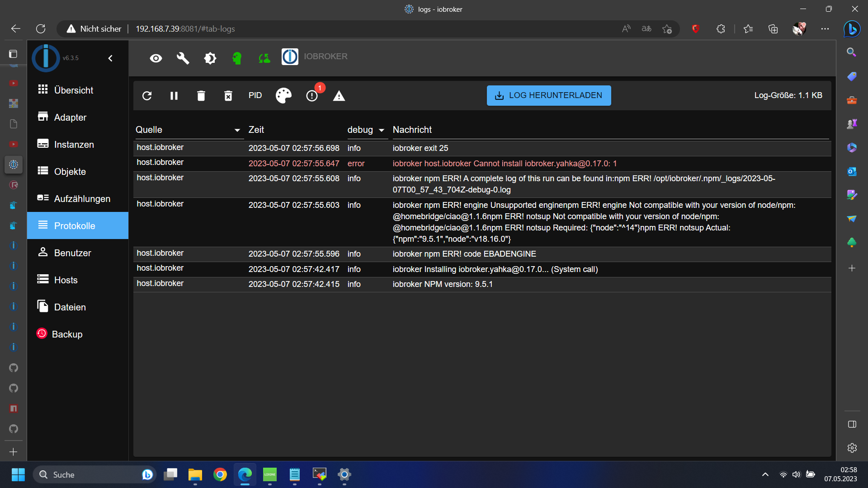
Task: Click translate icon in address bar
Action: pyautogui.click(x=646, y=29)
